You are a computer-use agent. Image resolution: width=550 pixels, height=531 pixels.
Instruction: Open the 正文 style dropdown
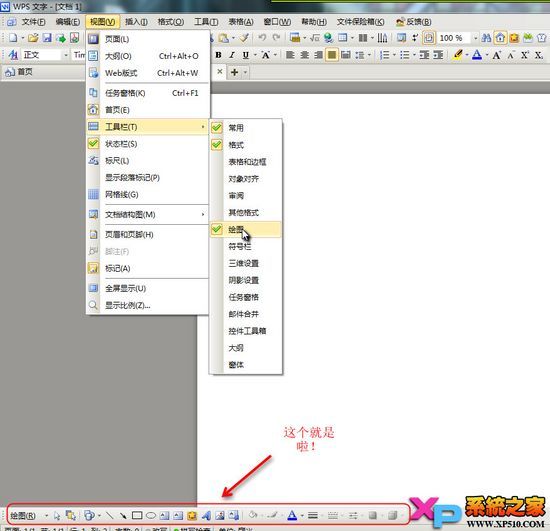point(66,55)
